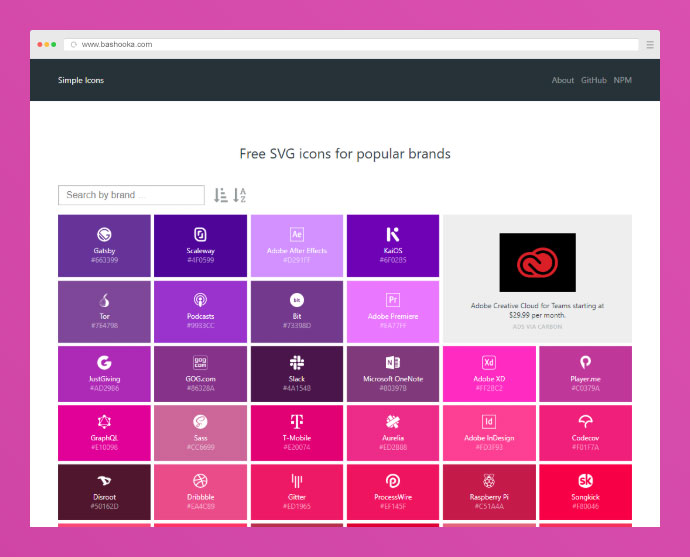Image resolution: width=690 pixels, height=557 pixels.
Task: Click the GOG.com icon
Action: [200, 363]
